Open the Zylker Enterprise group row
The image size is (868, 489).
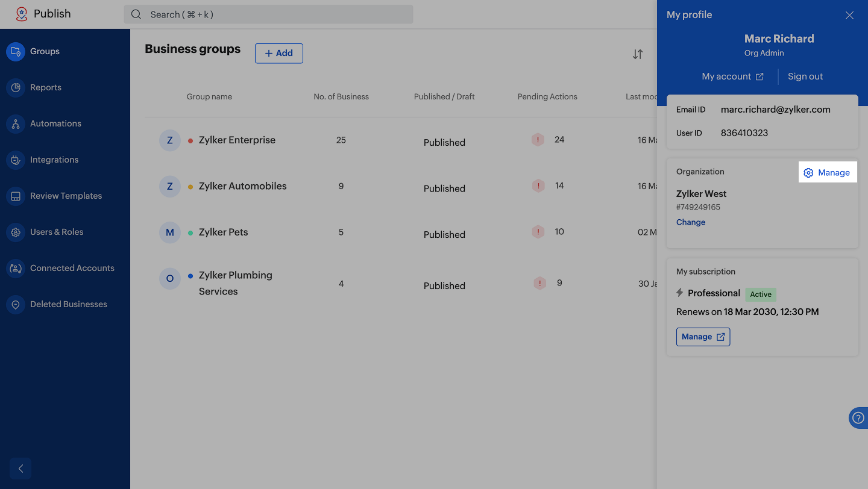click(237, 140)
